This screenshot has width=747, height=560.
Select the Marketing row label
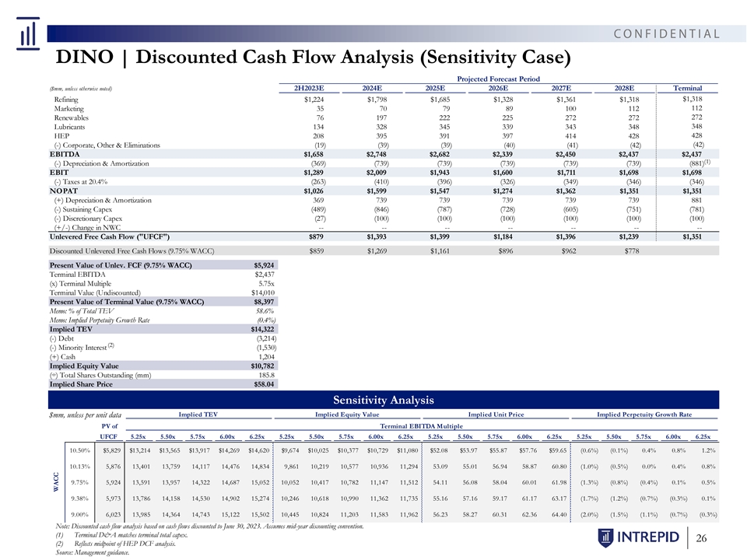point(68,109)
